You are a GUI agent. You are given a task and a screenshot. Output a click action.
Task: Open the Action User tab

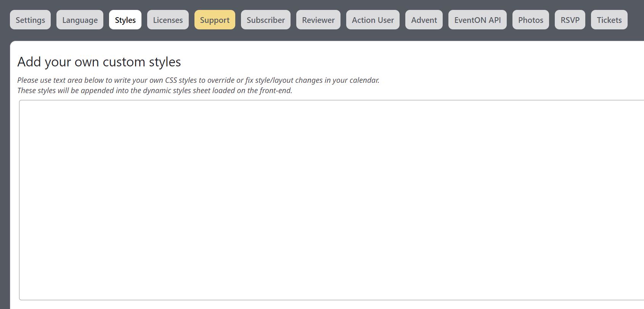click(x=373, y=20)
